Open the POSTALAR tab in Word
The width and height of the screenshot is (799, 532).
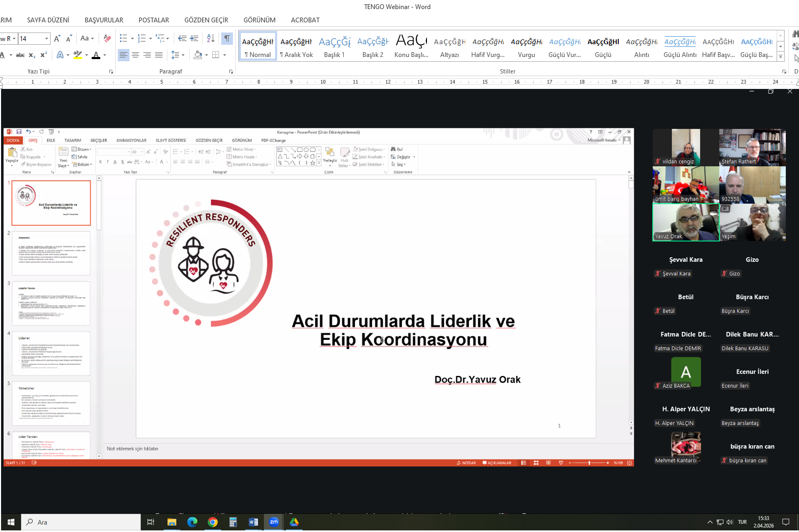tap(154, 20)
